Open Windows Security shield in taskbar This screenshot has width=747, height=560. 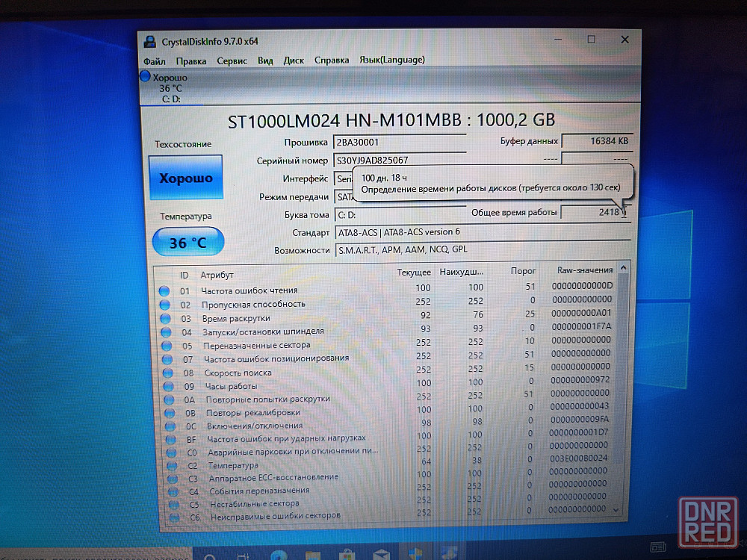pyautogui.click(x=415, y=554)
